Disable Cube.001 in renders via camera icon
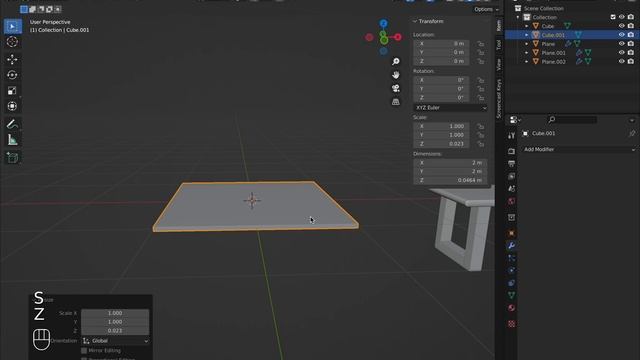The width and height of the screenshot is (640, 360). (631, 35)
